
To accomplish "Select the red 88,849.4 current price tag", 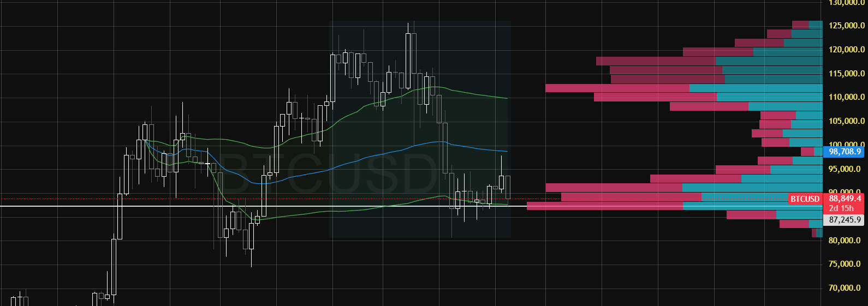I will (x=844, y=199).
